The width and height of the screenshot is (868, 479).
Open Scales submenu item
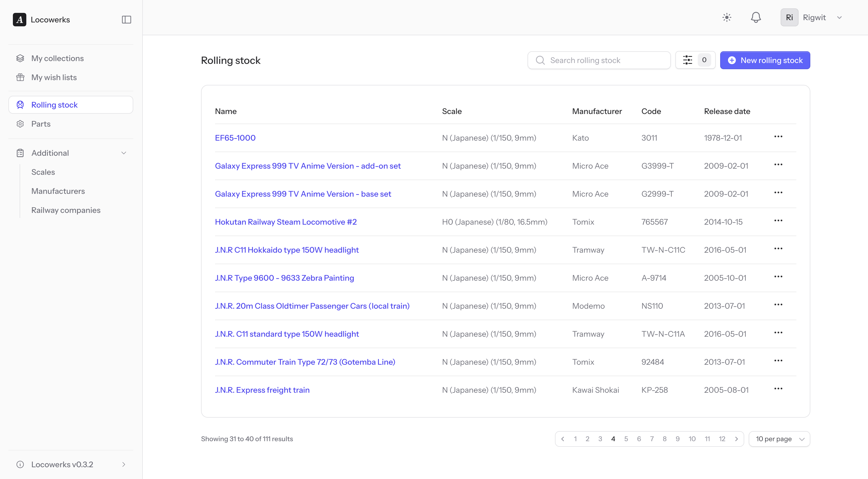43,172
